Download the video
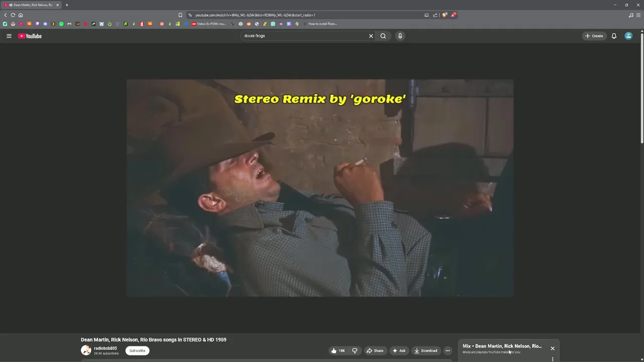The height and width of the screenshot is (362, 644). 426,350
